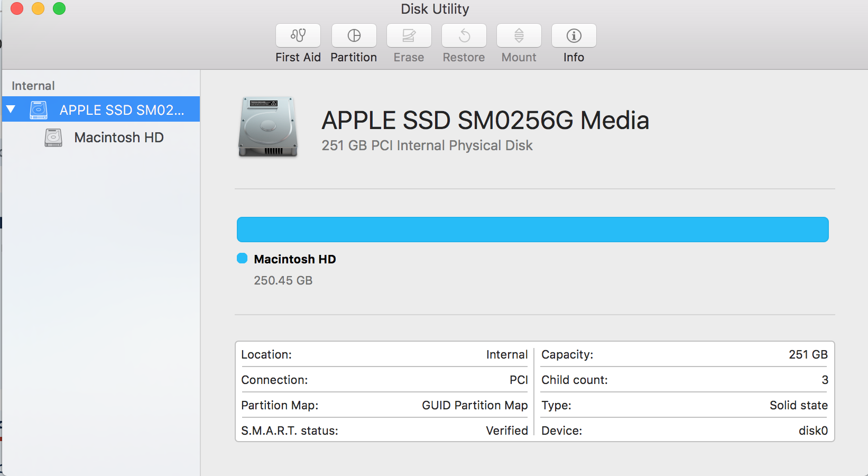
Task: Click the Child count value '3'
Action: coord(825,380)
